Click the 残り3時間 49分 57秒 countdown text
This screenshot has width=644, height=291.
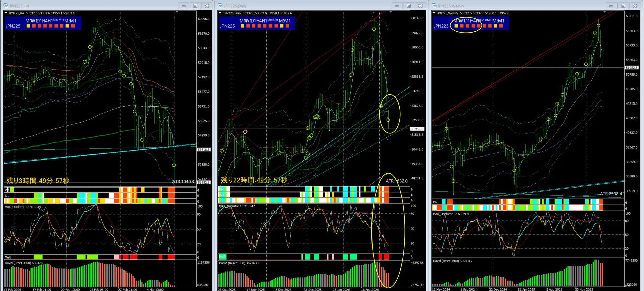[38, 181]
